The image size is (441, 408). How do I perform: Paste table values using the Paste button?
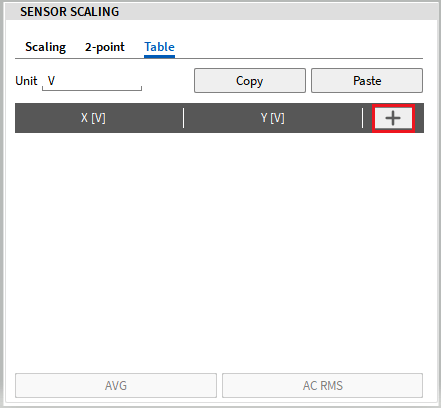pyautogui.click(x=367, y=81)
